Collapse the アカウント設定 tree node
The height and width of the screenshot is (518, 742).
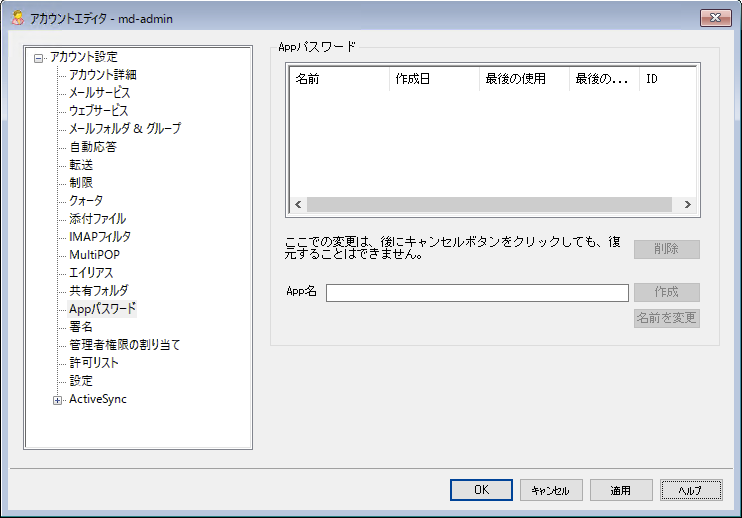click(x=39, y=58)
